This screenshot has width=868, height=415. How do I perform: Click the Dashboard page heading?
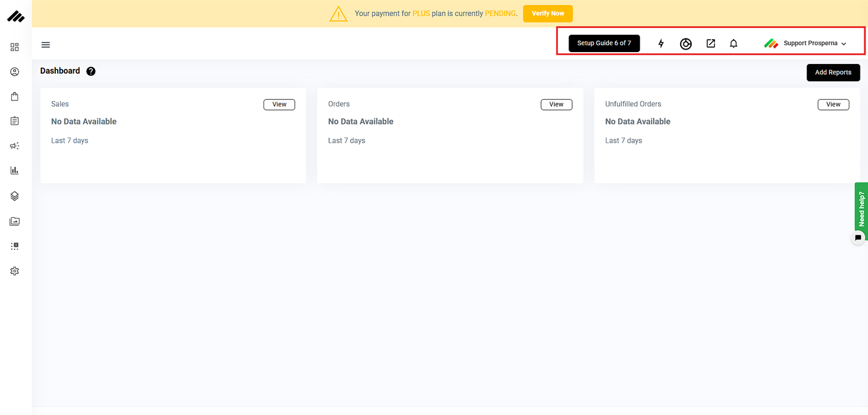point(60,71)
